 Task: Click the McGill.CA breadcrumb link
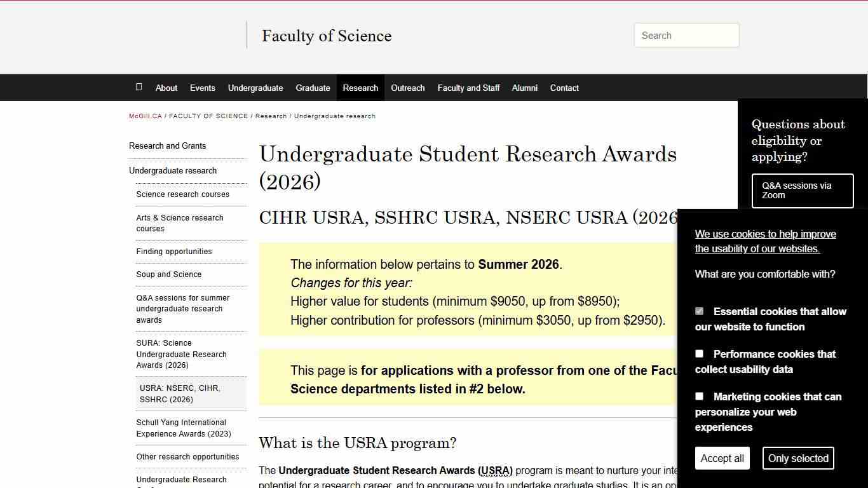click(145, 116)
